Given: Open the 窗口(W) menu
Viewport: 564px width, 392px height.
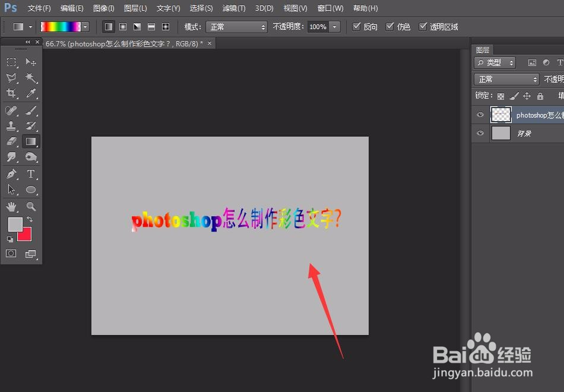Looking at the screenshot, I should point(331,8).
